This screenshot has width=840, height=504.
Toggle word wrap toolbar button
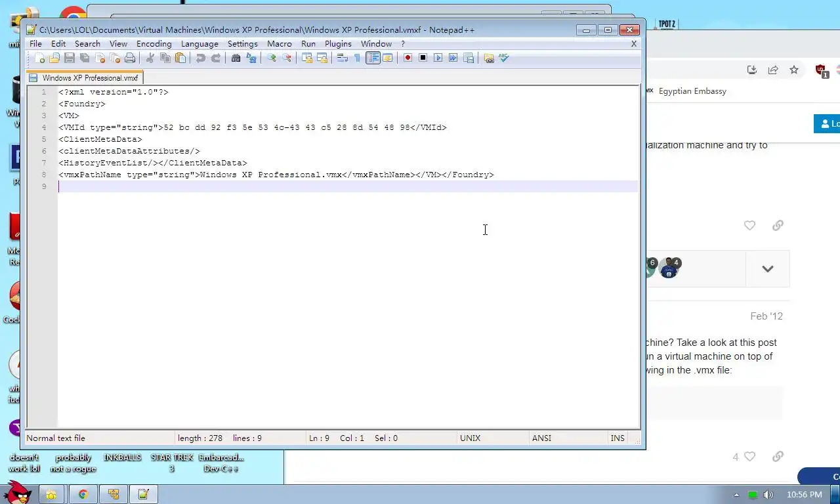point(343,58)
